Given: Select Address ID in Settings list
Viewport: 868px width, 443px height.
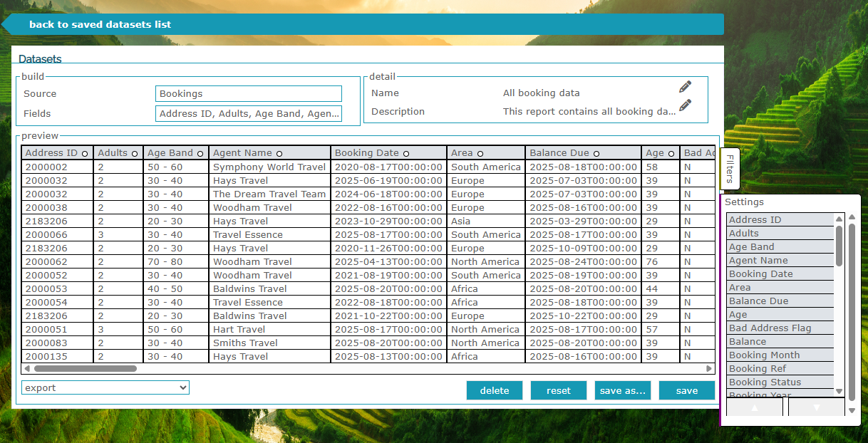Looking at the screenshot, I should [780, 220].
